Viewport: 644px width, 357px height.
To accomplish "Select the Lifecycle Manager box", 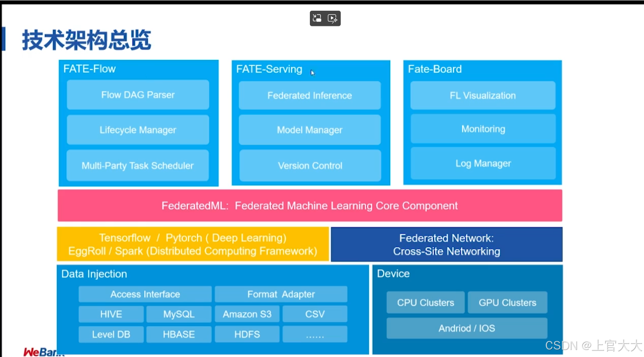I will pyautogui.click(x=138, y=130).
